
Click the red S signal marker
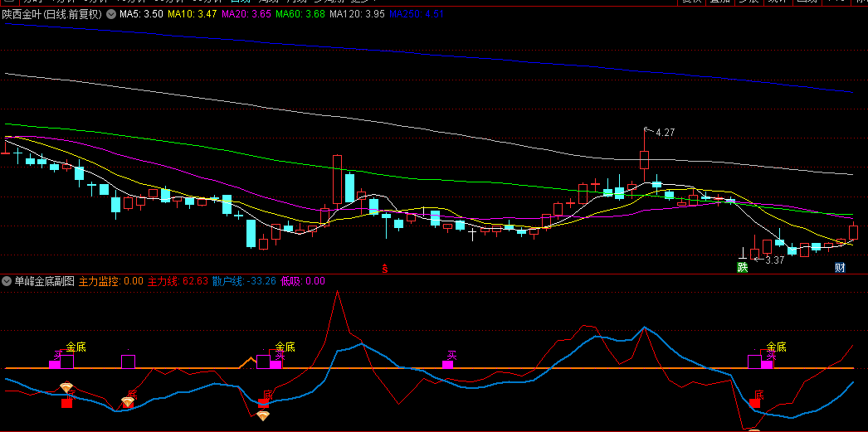pyautogui.click(x=385, y=269)
